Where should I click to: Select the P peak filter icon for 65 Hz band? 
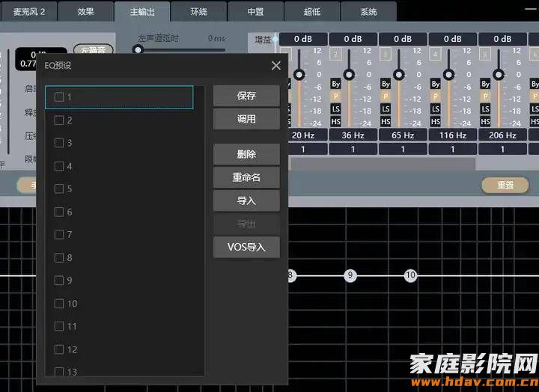coord(386,97)
